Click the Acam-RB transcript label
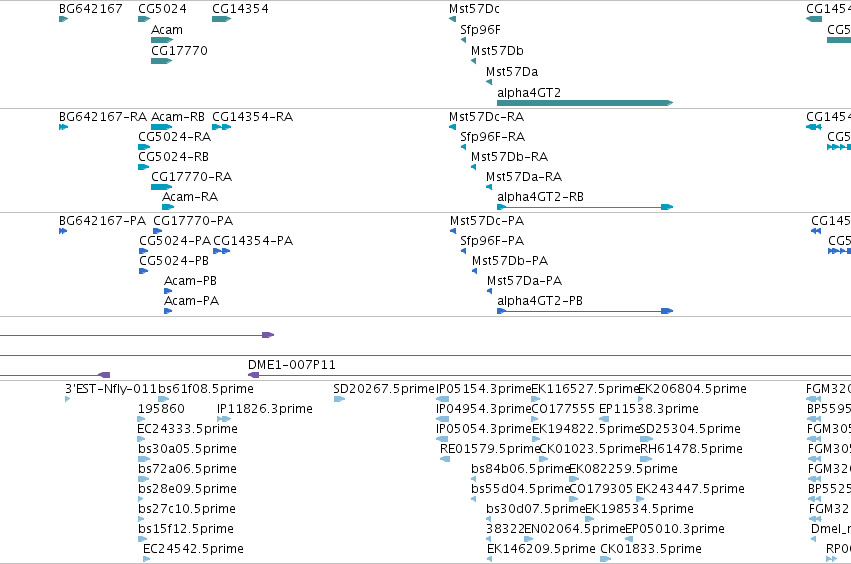Viewport: 851px width, 564px height. click(x=177, y=117)
